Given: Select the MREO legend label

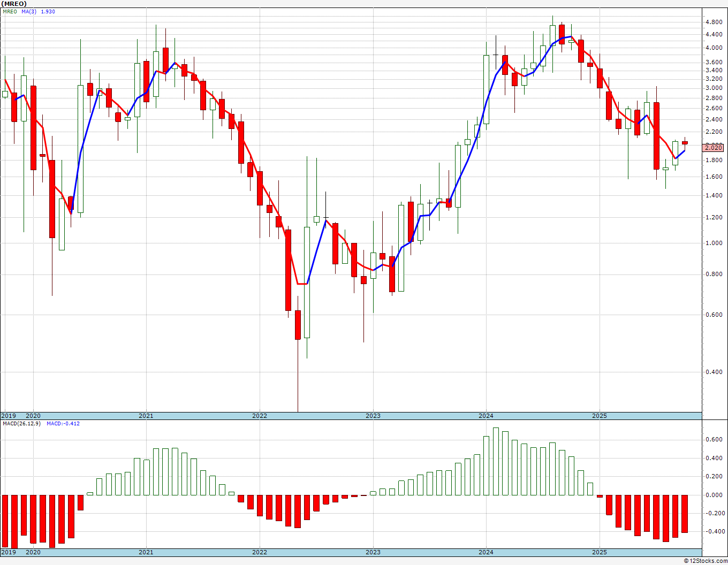Looking at the screenshot, I should 10,11.
